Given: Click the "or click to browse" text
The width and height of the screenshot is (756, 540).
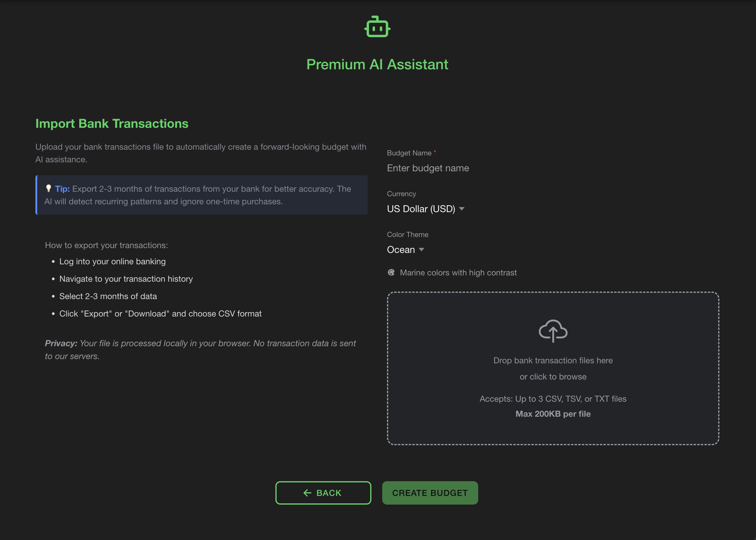Looking at the screenshot, I should click(553, 377).
